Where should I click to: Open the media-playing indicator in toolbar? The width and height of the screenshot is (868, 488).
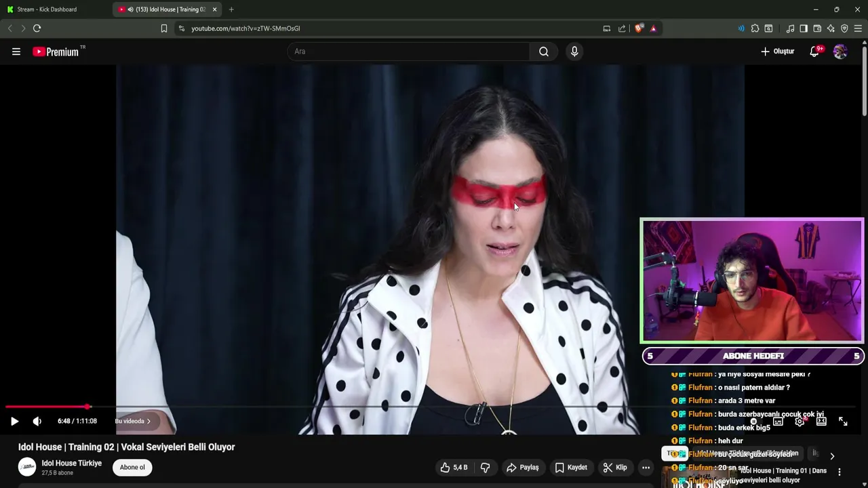pos(741,28)
